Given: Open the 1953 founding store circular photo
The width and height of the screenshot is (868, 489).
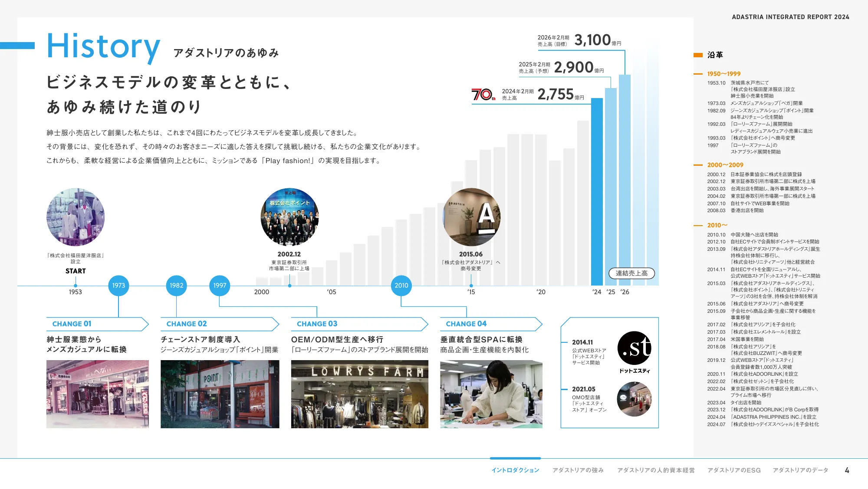Looking at the screenshot, I should click(x=76, y=217).
